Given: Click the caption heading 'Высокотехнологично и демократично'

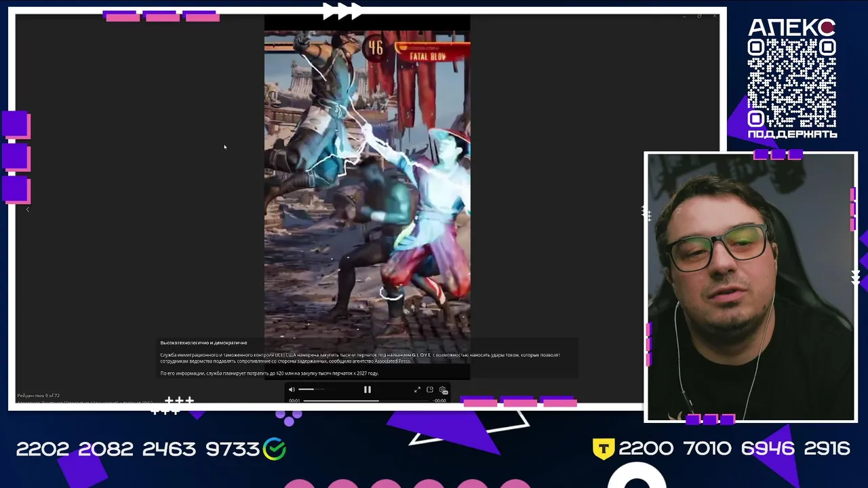Looking at the screenshot, I should click(x=203, y=343).
